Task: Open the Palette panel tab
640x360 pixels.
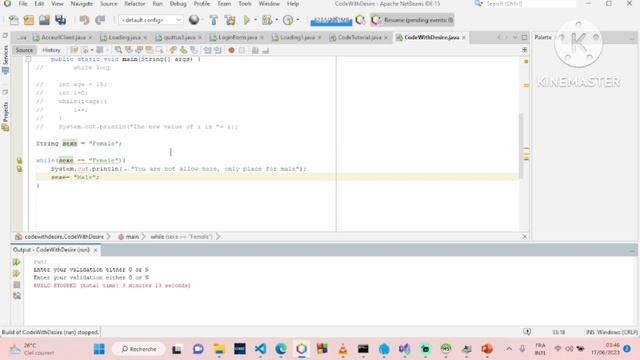Action: pos(543,38)
